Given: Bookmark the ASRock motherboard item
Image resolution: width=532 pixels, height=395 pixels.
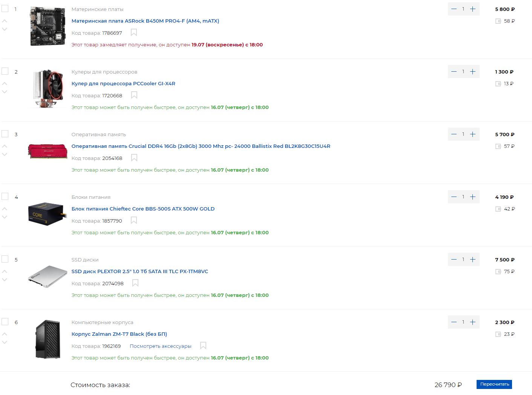Looking at the screenshot, I should click(134, 32).
